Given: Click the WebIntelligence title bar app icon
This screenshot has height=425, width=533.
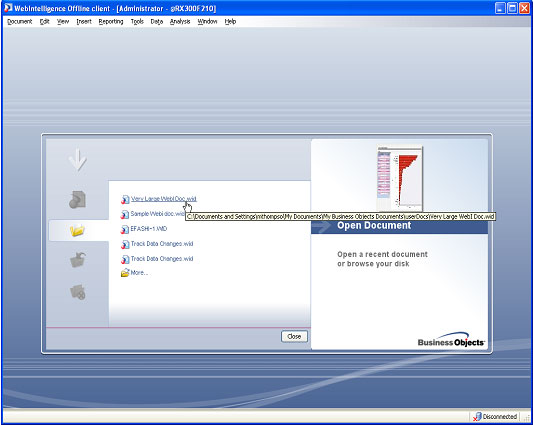Looking at the screenshot, I should [x=8, y=8].
